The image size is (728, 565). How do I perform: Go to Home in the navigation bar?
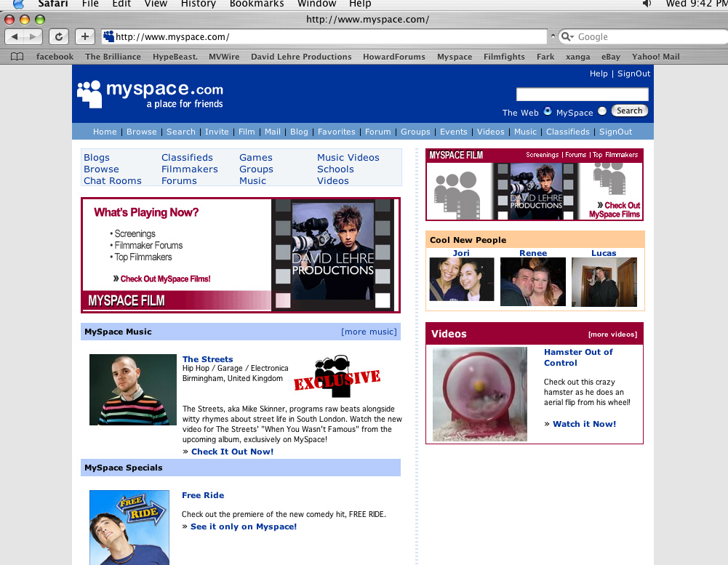point(105,132)
